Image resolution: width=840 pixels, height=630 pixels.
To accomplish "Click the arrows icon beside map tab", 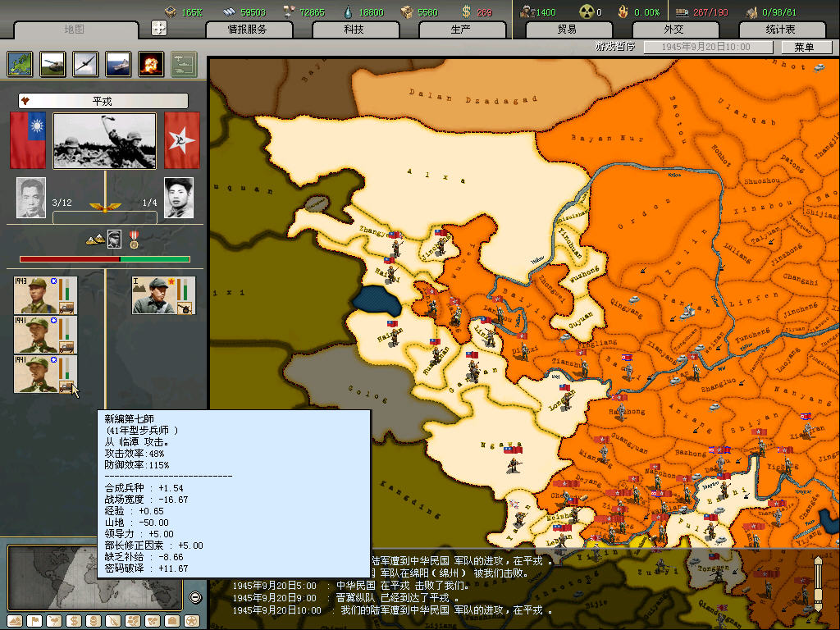I will click(159, 28).
